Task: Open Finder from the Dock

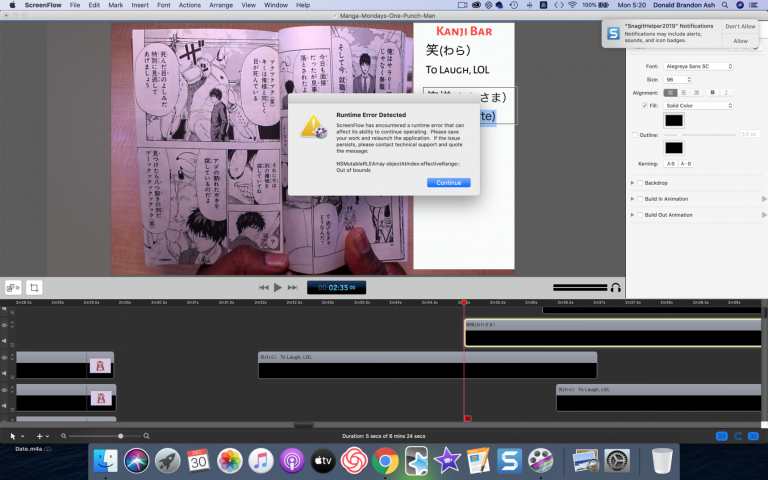Action: coord(105,460)
